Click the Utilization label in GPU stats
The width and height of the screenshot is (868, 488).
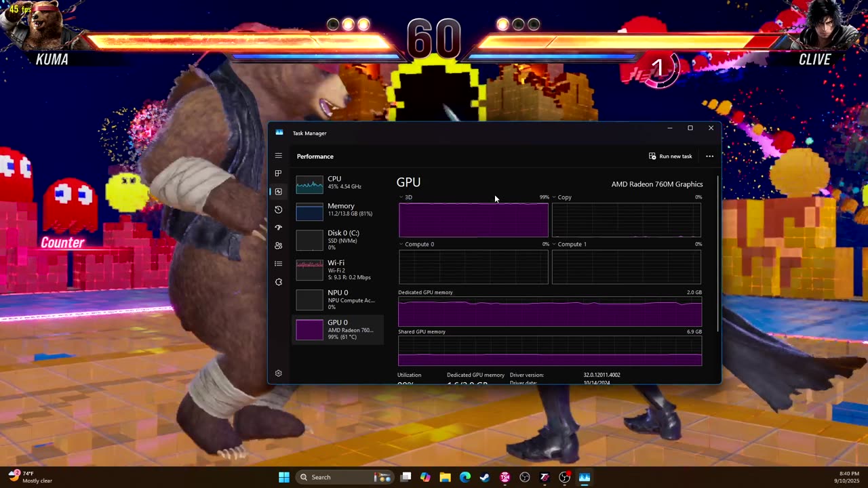(x=409, y=375)
